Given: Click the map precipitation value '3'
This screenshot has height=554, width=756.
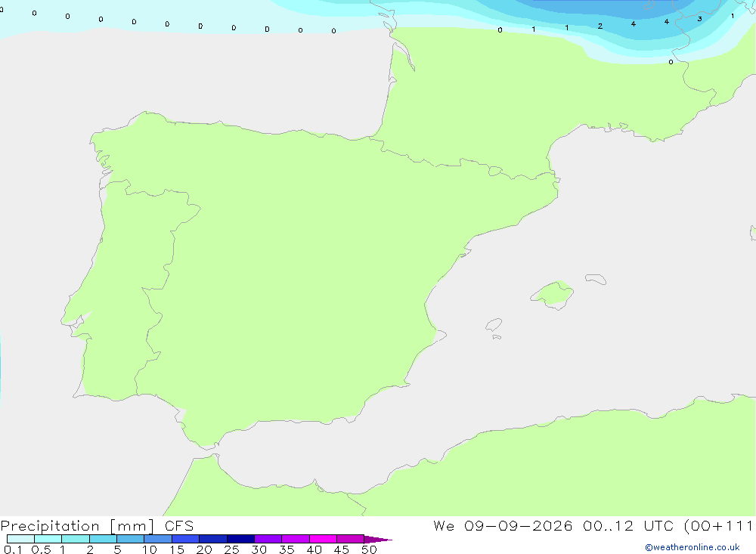Looking at the screenshot, I should [x=699, y=20].
